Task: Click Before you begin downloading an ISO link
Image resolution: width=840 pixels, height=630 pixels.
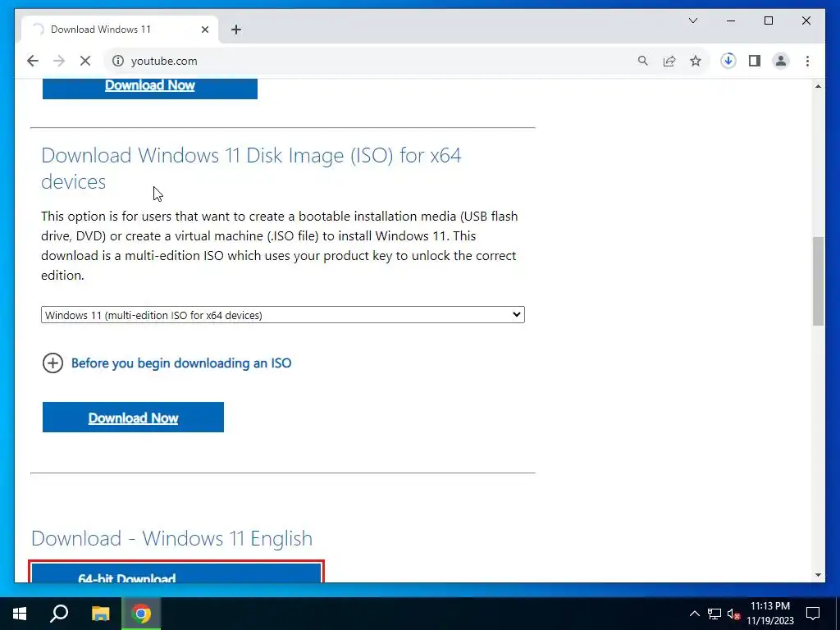Action: [181, 363]
